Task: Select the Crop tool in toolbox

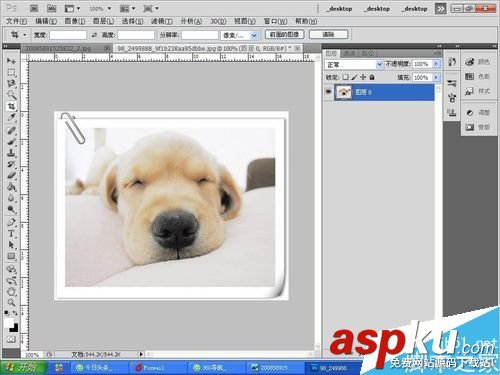Action: click(x=11, y=106)
